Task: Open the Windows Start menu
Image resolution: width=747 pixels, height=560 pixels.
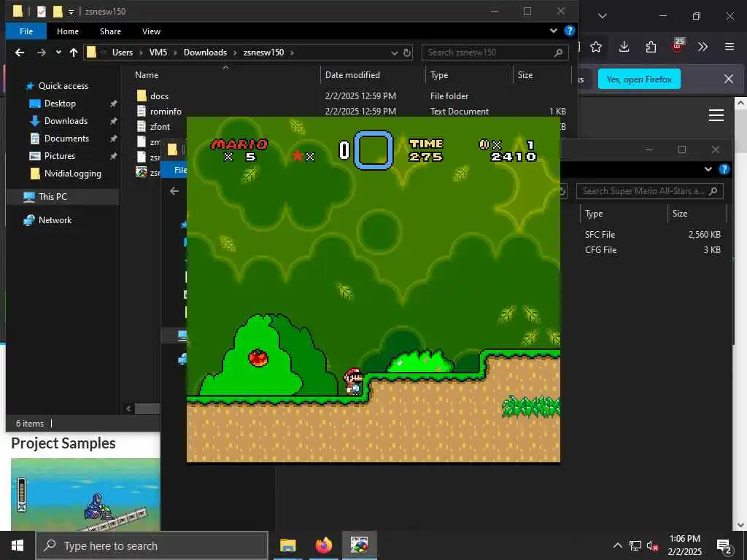Action: 18,545
